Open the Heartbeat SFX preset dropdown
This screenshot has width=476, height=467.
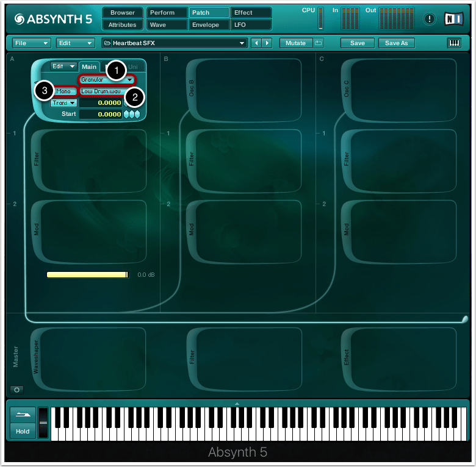coord(175,43)
